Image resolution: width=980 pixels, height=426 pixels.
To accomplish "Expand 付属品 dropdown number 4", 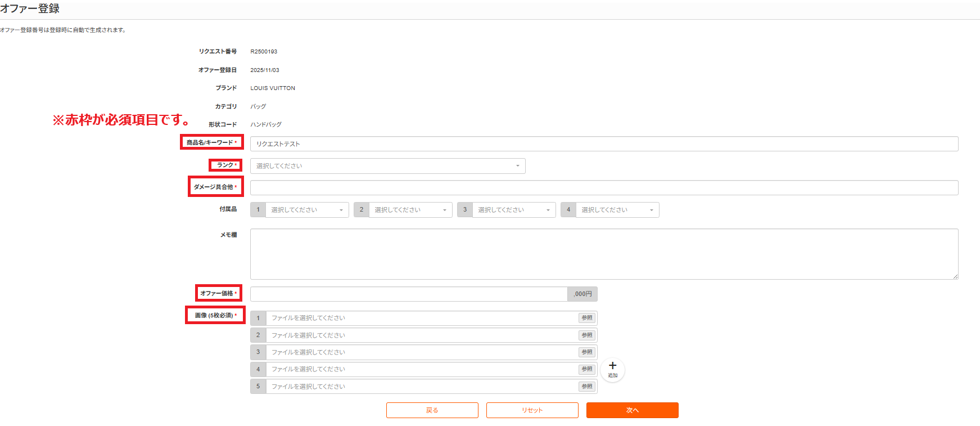I will click(x=617, y=210).
